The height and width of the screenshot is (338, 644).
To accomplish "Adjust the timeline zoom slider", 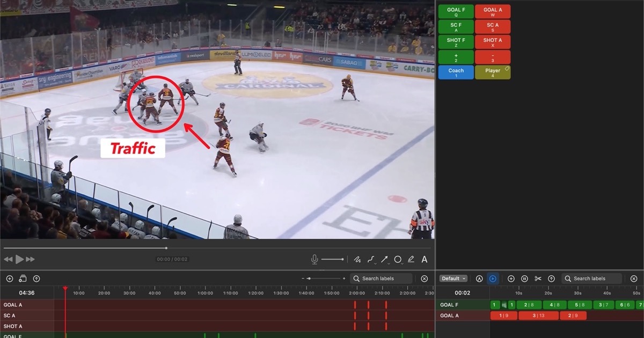I will 323,278.
